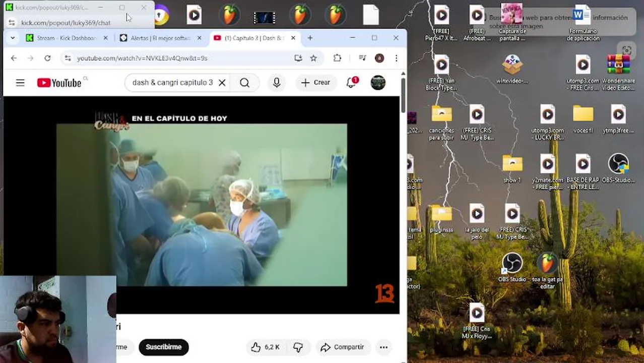This screenshot has width=644, height=363.
Task: Select the Capitulo 3 Dash & Cangri tab
Action: 254,38
